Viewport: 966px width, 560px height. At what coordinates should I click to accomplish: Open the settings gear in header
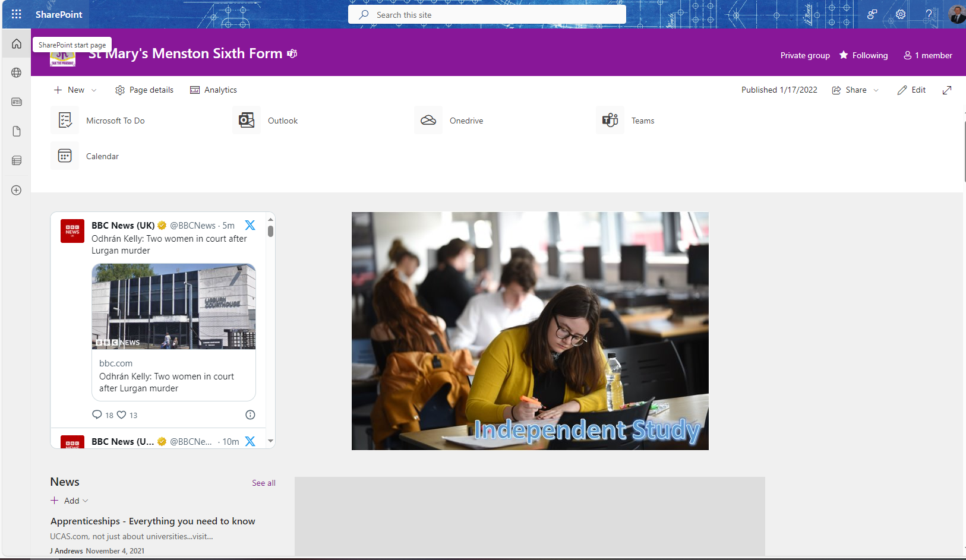[x=901, y=14]
